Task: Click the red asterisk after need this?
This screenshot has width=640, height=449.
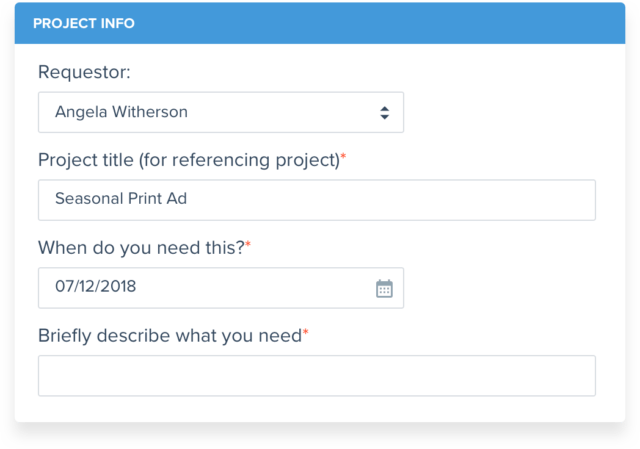Action: [x=248, y=244]
